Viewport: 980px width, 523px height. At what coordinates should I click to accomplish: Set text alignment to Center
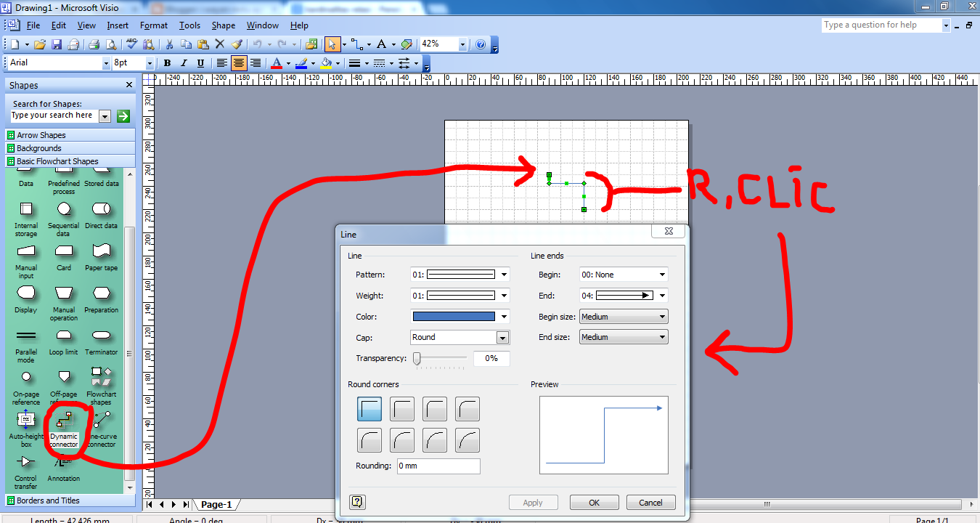point(239,63)
